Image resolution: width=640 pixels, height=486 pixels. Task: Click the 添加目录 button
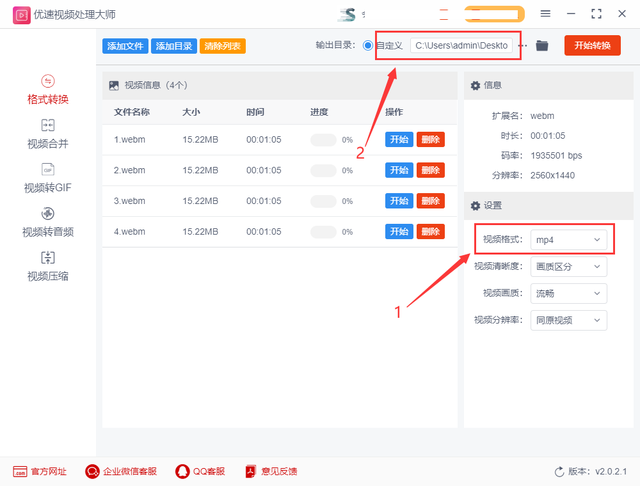(174, 46)
